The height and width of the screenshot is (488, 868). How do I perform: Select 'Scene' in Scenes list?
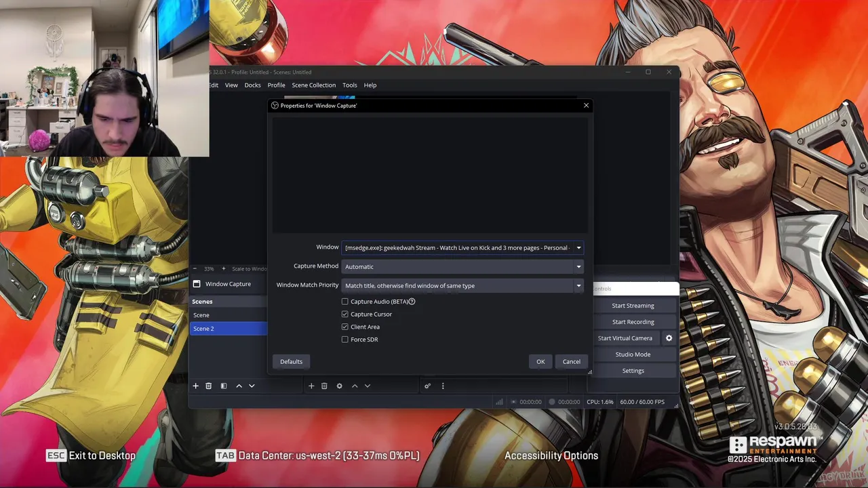pyautogui.click(x=229, y=315)
